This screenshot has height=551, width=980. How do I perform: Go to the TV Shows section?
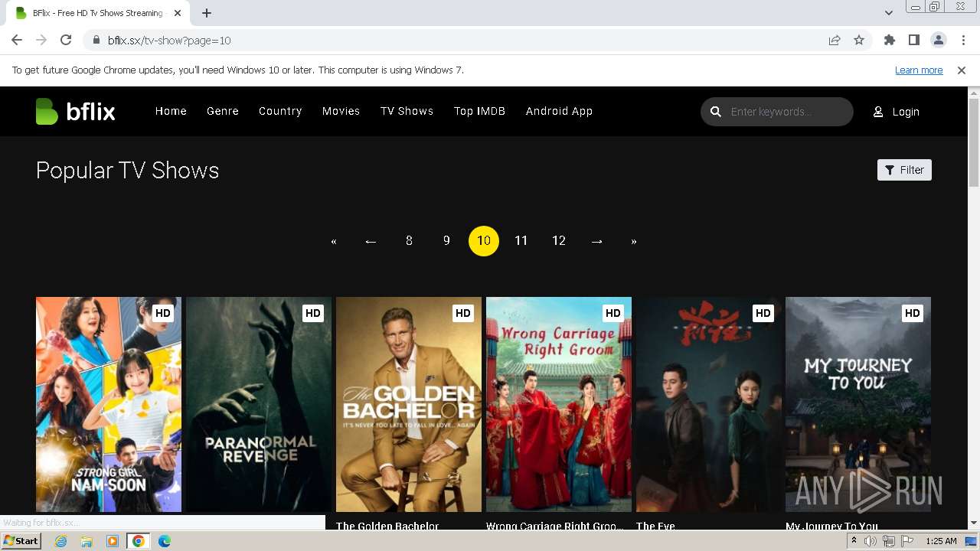click(407, 111)
